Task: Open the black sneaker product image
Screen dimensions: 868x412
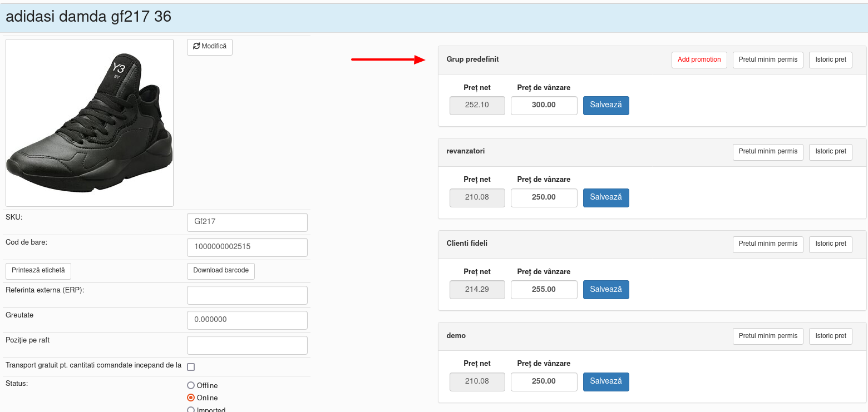Action: (90, 123)
